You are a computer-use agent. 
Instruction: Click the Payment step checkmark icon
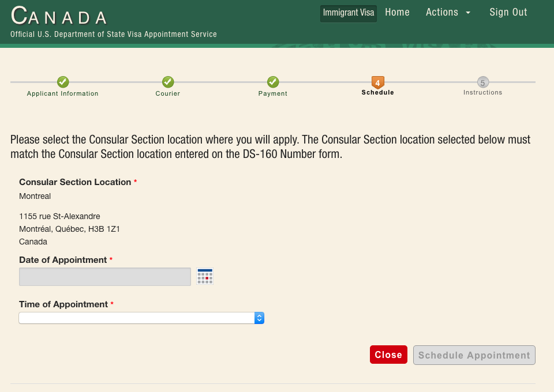point(273,82)
